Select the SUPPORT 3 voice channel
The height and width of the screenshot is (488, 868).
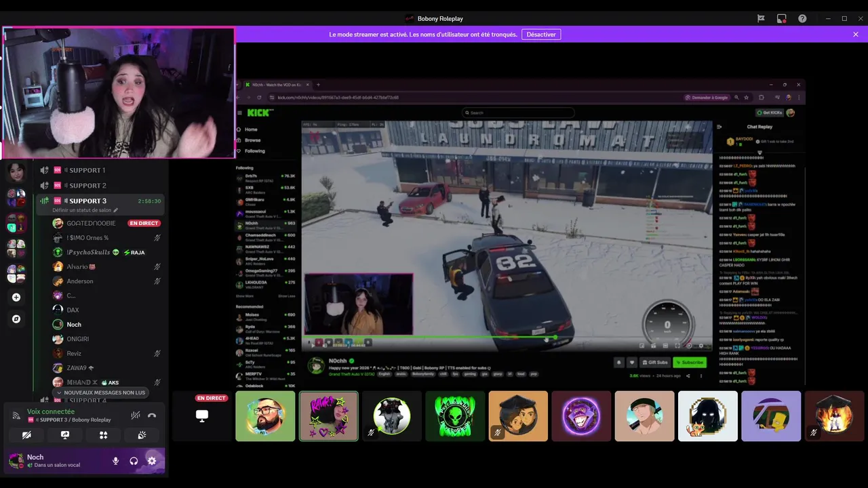click(x=102, y=201)
